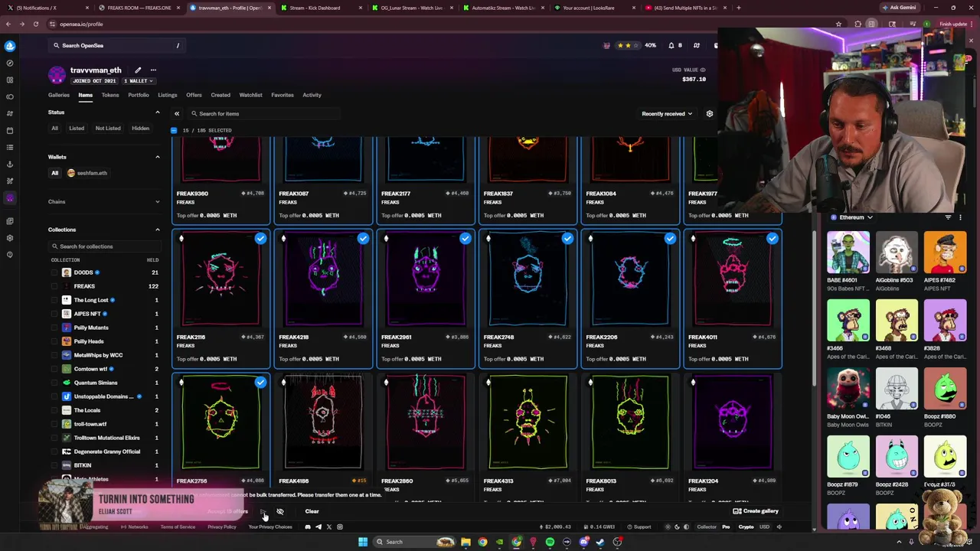Switch to the light theme sun icon
This screenshot has width=980, height=551.
tap(668, 527)
